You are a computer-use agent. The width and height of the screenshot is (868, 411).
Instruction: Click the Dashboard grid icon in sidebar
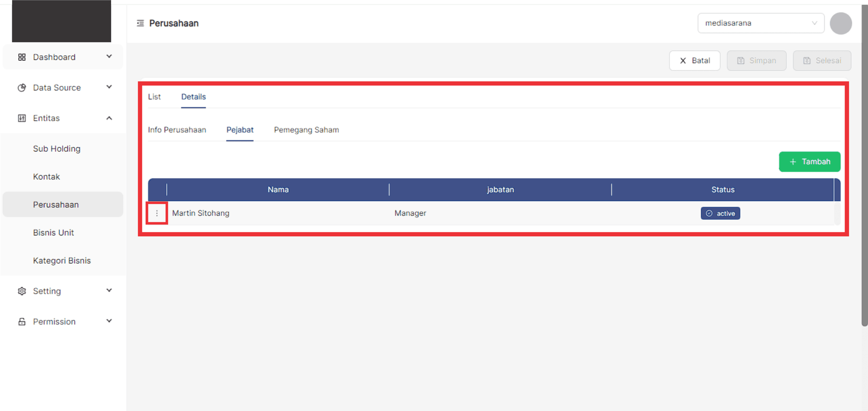tap(22, 57)
